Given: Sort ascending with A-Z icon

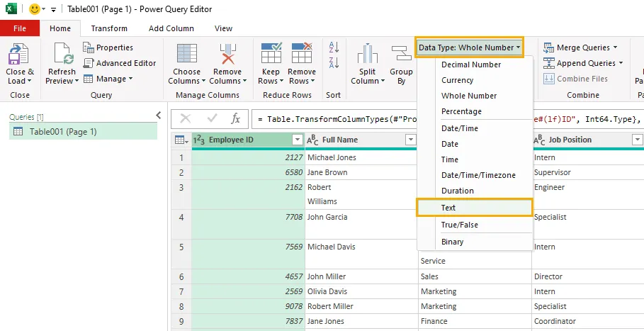Looking at the screenshot, I should point(334,47).
